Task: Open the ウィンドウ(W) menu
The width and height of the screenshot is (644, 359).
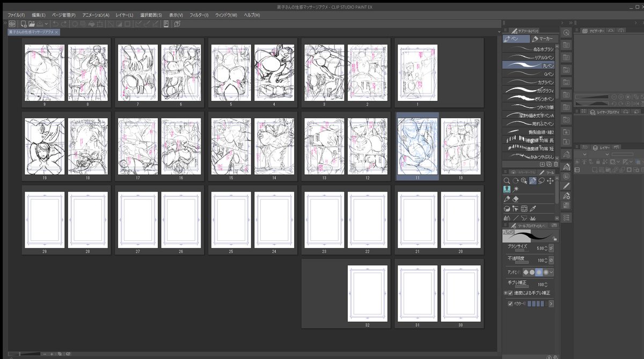Action: point(226,15)
